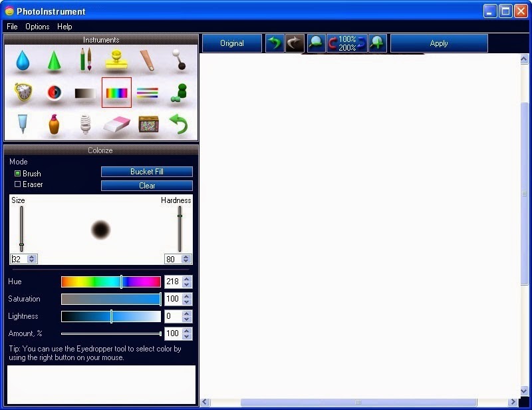532x410 pixels.
Task: Click the zoom in magnifier with plus
Action: (377, 43)
